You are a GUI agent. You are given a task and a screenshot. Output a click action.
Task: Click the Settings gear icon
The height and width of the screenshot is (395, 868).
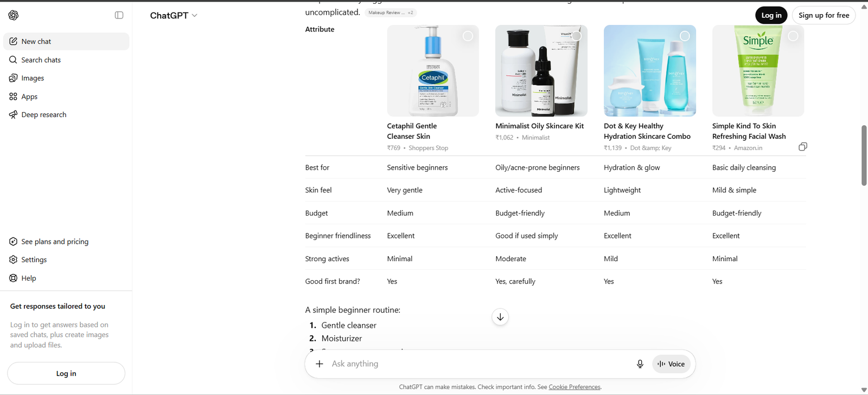click(14, 260)
